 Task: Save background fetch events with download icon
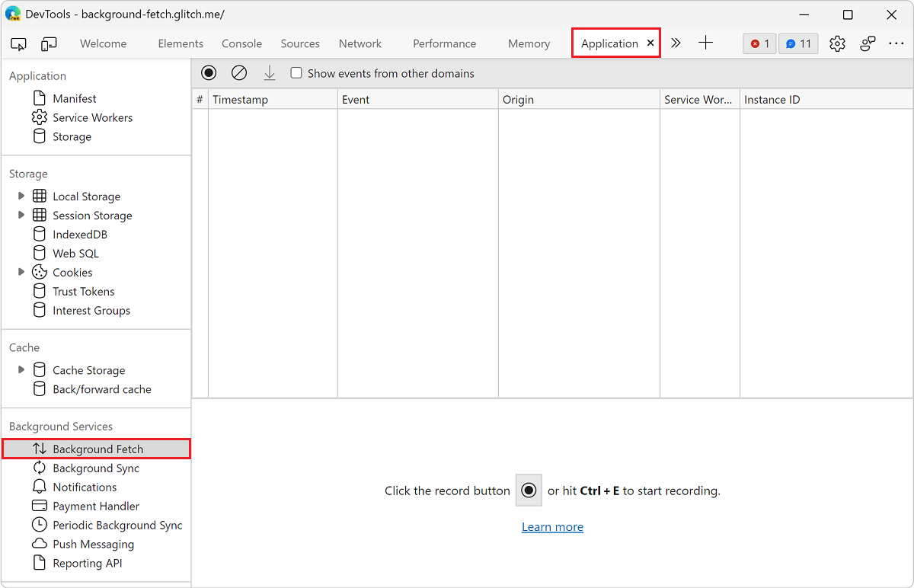(x=270, y=72)
